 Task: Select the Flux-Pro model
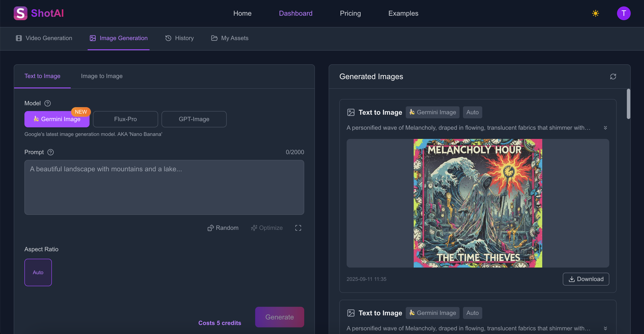pyautogui.click(x=126, y=119)
